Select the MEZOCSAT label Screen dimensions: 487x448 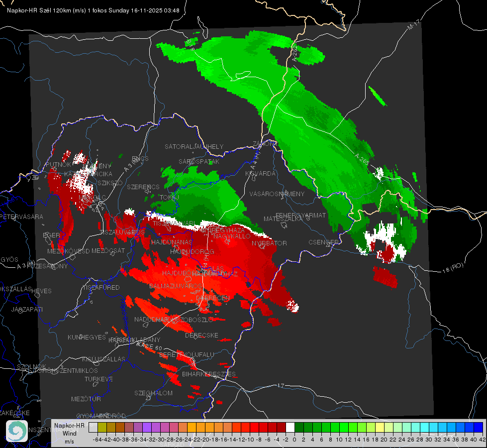[x=108, y=250]
